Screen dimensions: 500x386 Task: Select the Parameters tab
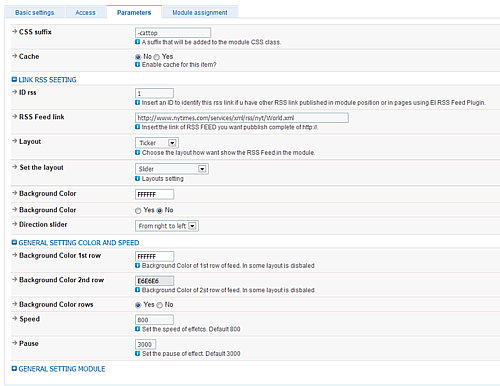[134, 12]
